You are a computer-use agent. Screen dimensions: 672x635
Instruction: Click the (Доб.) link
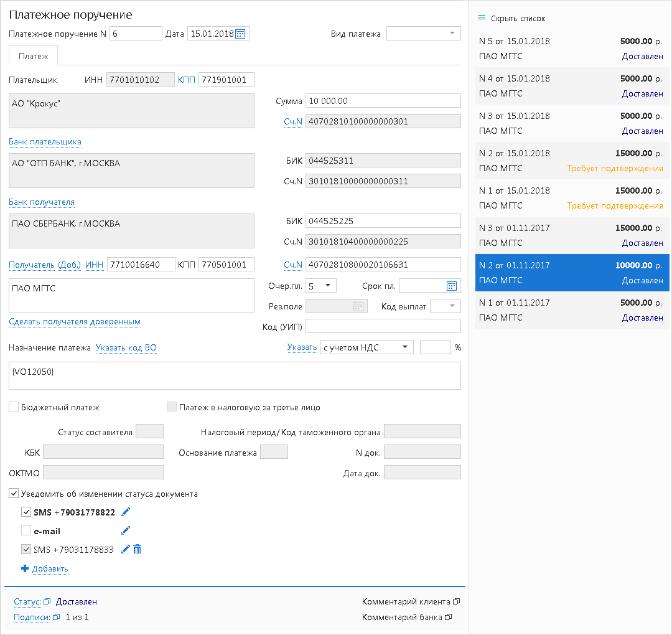tap(70, 265)
